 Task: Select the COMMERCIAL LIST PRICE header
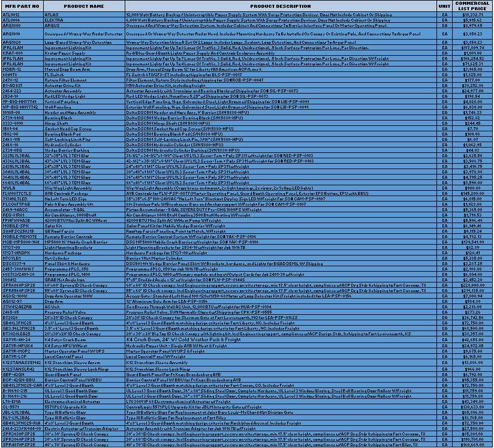pos(472,7)
